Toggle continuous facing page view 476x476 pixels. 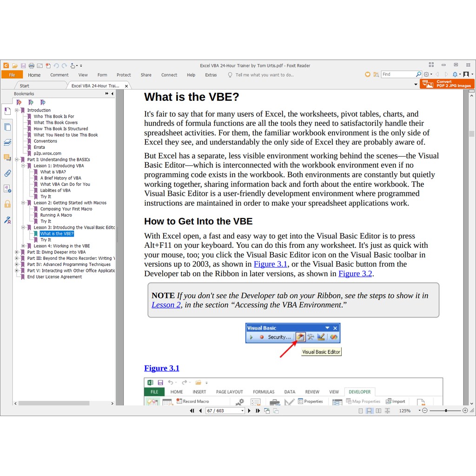pyautogui.click(x=387, y=411)
